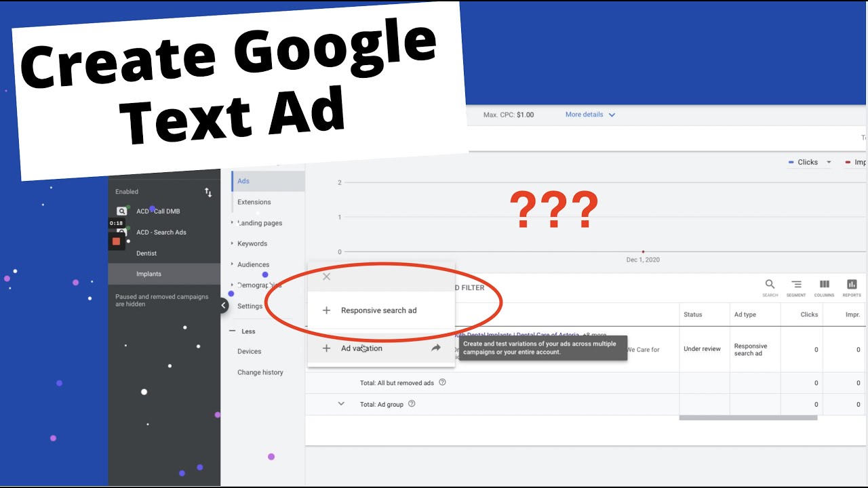This screenshot has width=868, height=488.
Task: Open Change history in the page menu
Action: pyautogui.click(x=260, y=372)
